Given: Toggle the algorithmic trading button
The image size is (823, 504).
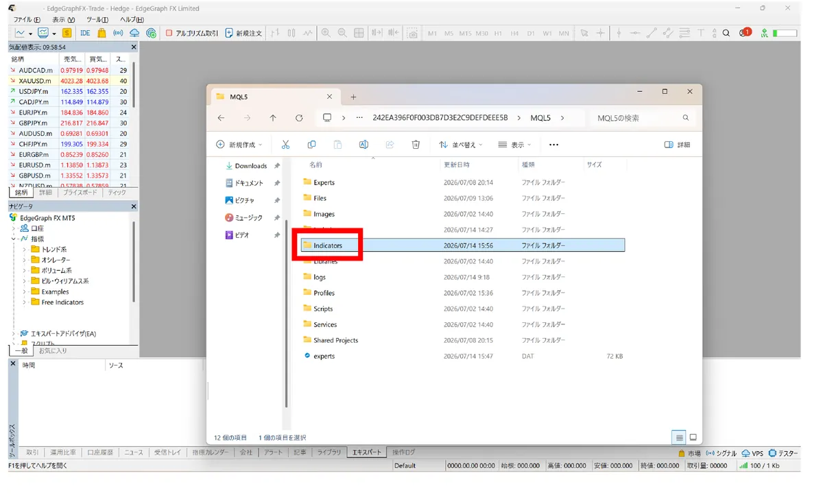Looking at the screenshot, I should [192, 33].
